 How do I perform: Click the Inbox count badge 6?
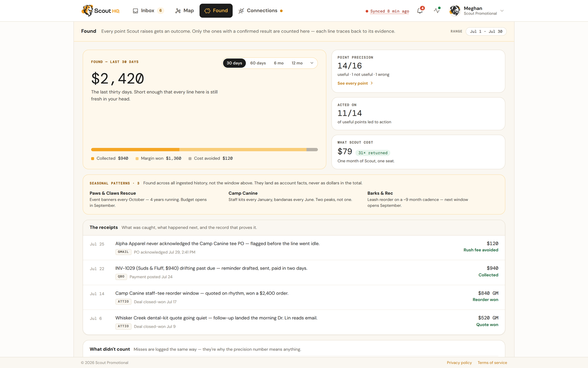161,11
